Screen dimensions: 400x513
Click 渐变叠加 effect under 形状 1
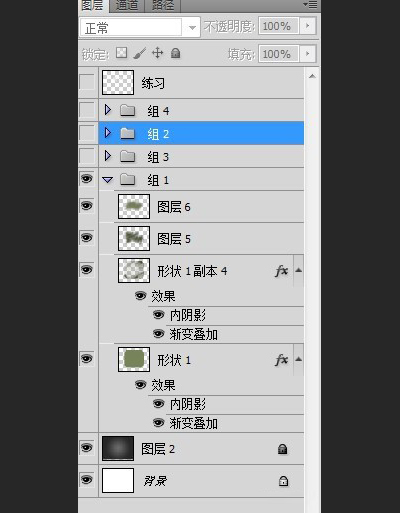[x=194, y=423]
